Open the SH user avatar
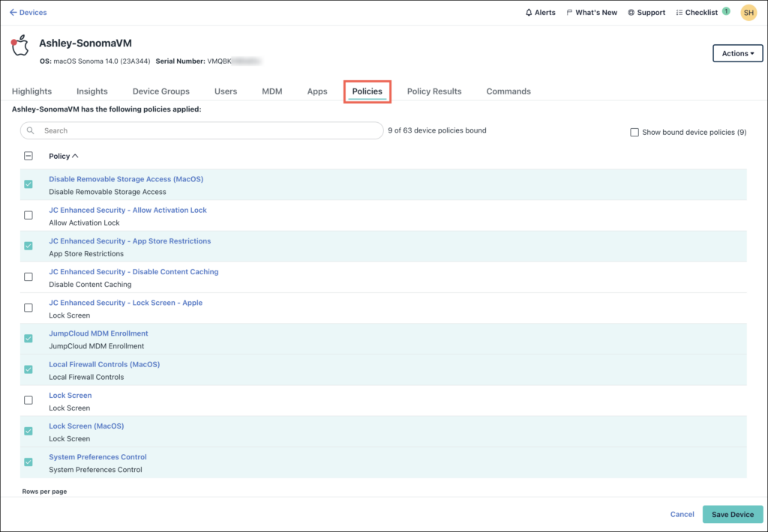 pos(748,13)
